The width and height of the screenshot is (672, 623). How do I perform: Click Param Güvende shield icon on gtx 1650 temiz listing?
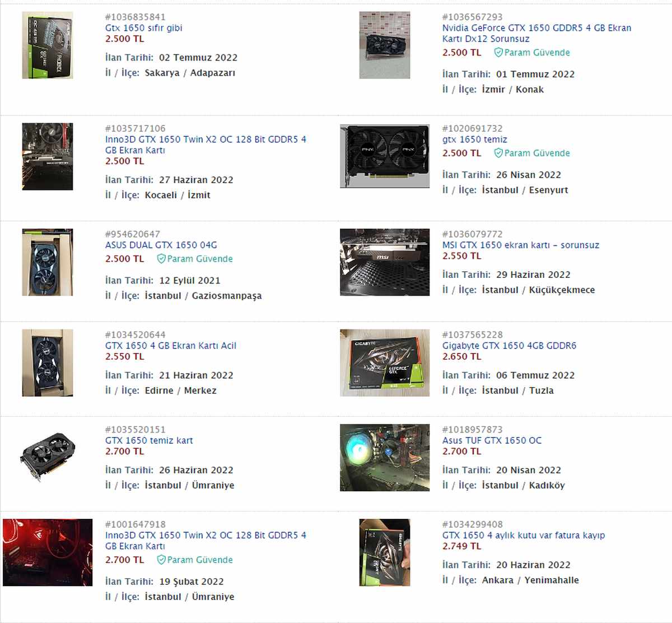498,153
